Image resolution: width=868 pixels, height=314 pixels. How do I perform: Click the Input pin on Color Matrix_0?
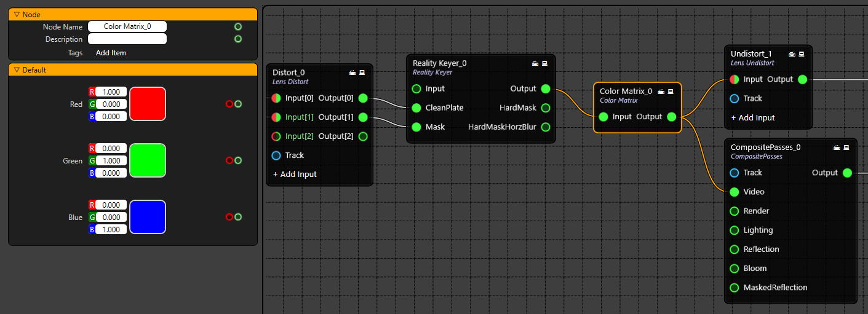[603, 117]
